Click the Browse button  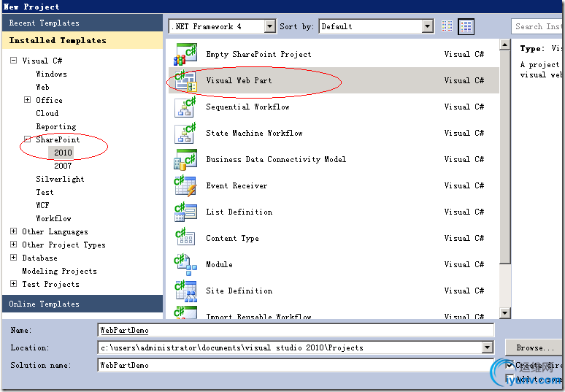[x=535, y=347]
